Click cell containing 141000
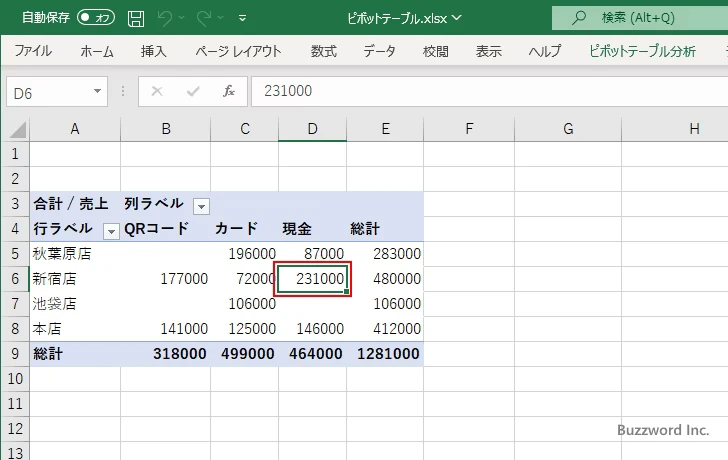The height and width of the screenshot is (460, 728). (166, 329)
